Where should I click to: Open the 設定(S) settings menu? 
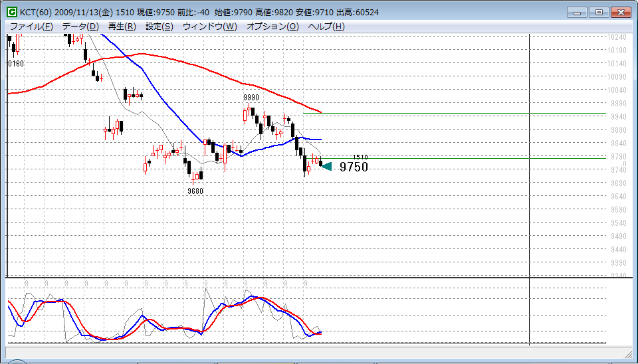pos(159,27)
